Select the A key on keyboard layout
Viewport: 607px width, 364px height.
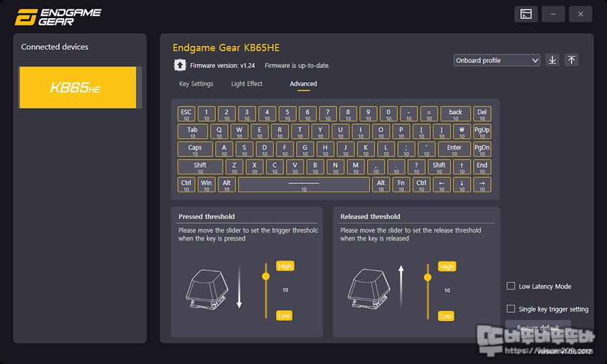point(224,150)
